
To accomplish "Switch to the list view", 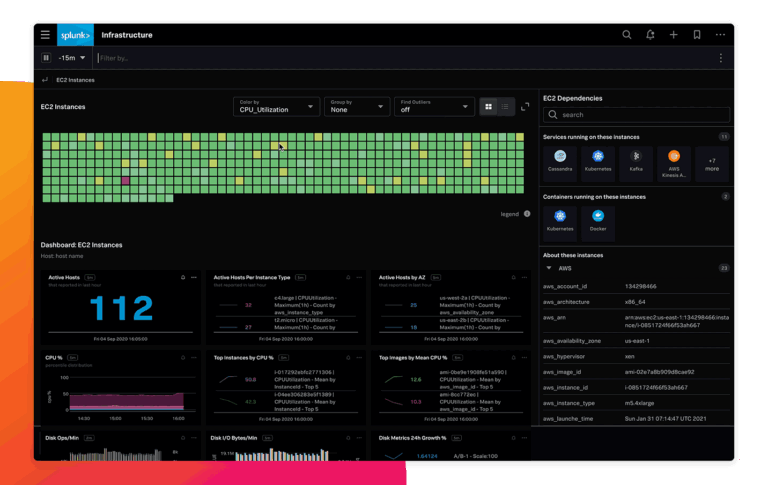I will click(x=505, y=106).
